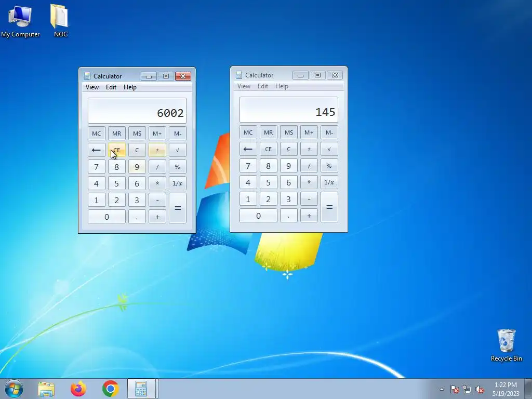Viewport: 532px width, 399px height.
Task: Click minus key in left Calculator
Action: (x=157, y=200)
